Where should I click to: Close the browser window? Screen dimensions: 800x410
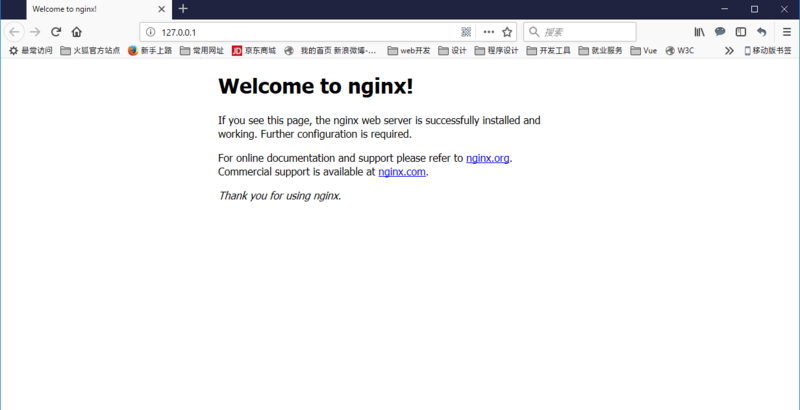pos(785,9)
